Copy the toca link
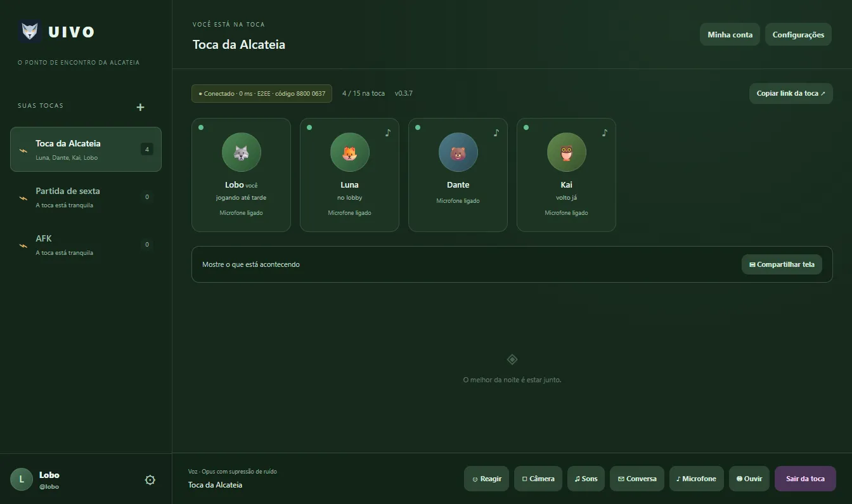The height and width of the screenshot is (504, 852). coord(791,93)
